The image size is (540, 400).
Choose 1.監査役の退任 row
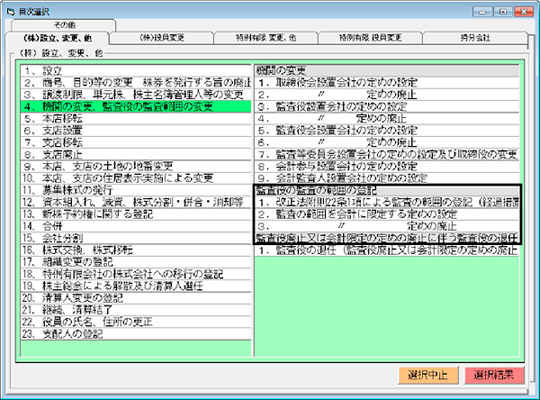[387, 250]
